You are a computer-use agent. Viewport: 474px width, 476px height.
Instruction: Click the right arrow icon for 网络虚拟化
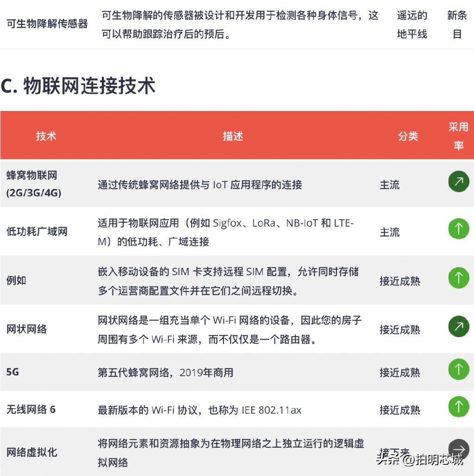tap(458, 449)
